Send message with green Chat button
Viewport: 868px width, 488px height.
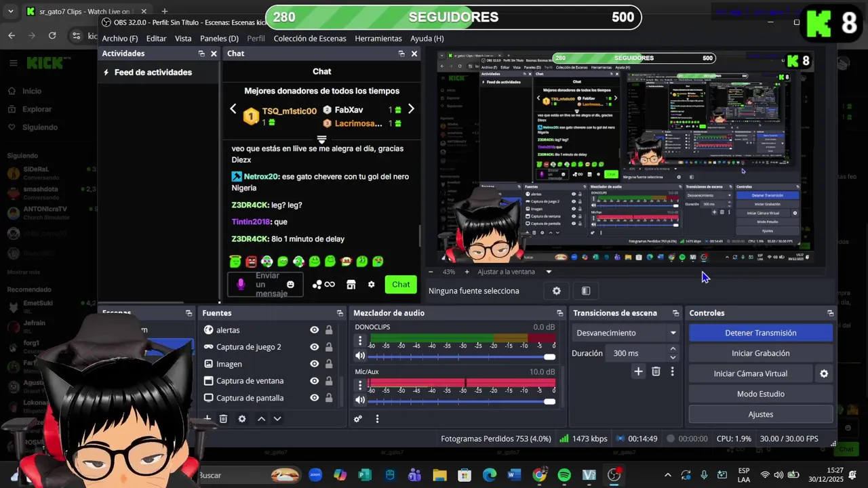(x=401, y=285)
